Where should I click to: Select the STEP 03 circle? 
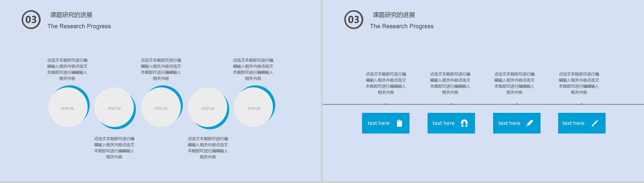point(161,108)
